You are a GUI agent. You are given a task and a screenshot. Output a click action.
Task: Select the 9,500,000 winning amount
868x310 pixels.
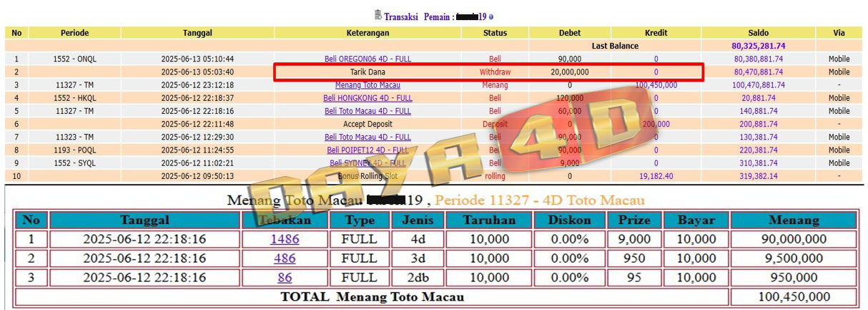click(x=794, y=258)
